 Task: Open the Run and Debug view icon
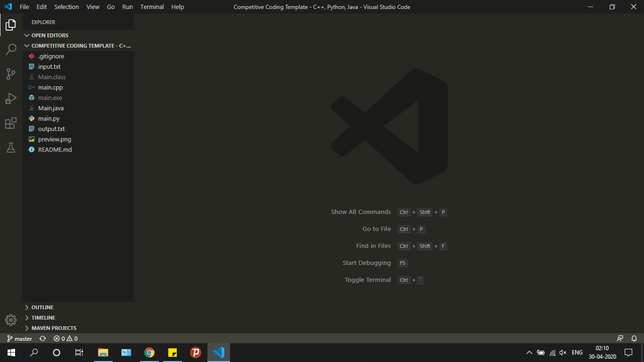(11, 98)
